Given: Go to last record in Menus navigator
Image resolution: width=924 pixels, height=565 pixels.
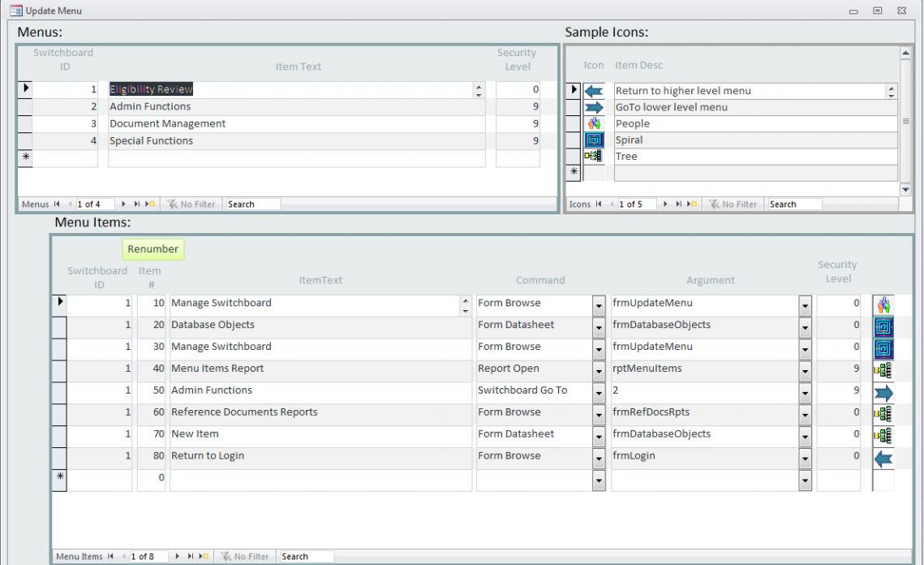Looking at the screenshot, I should pos(137,204).
